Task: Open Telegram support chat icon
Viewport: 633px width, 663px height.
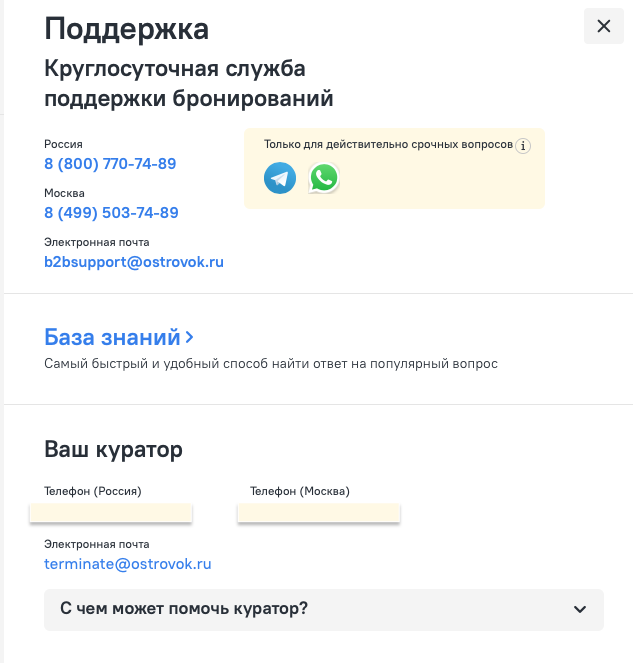Action: (280, 178)
